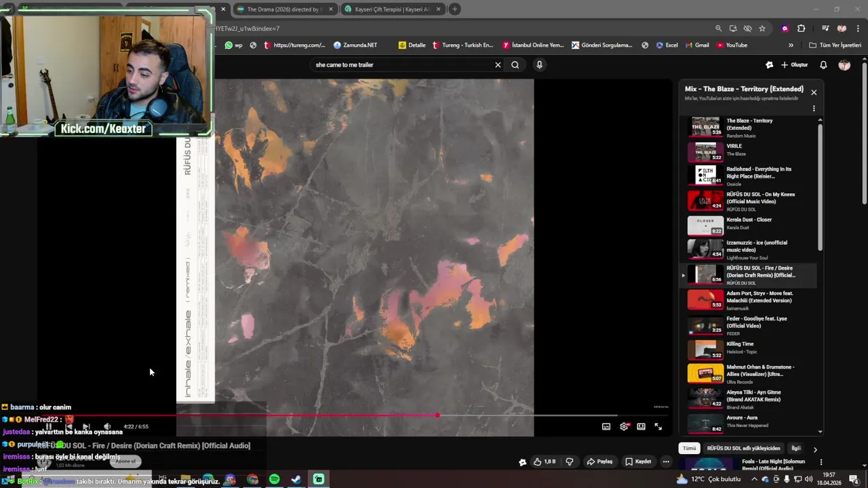Open the browser extensions puzzle icon

pyautogui.click(x=802, y=28)
